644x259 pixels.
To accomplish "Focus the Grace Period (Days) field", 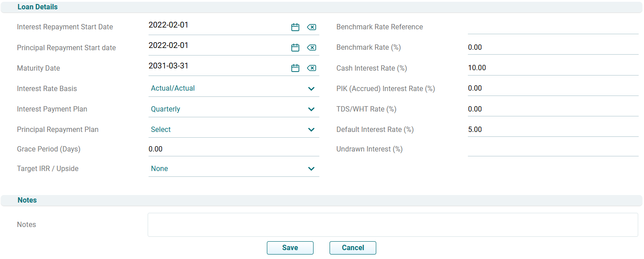I will [x=233, y=149].
